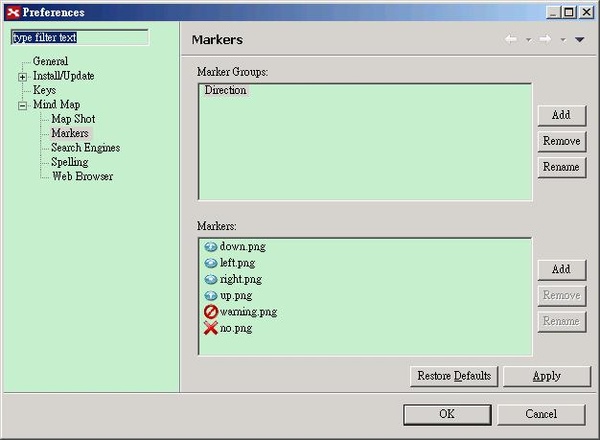Image resolution: width=600 pixels, height=440 pixels.
Task: Confirm the dialog with OK
Action: click(x=447, y=414)
